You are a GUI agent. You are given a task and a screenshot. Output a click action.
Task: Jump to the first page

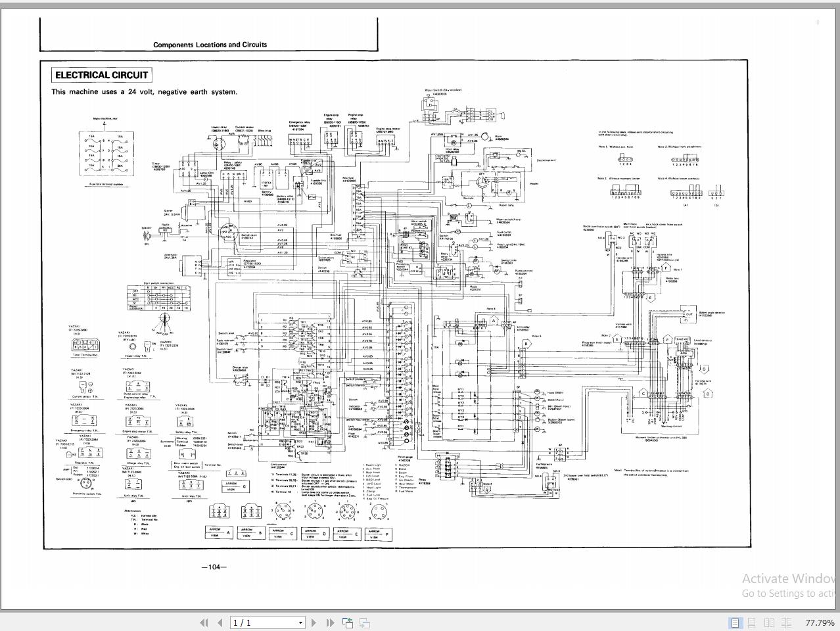coord(204,622)
